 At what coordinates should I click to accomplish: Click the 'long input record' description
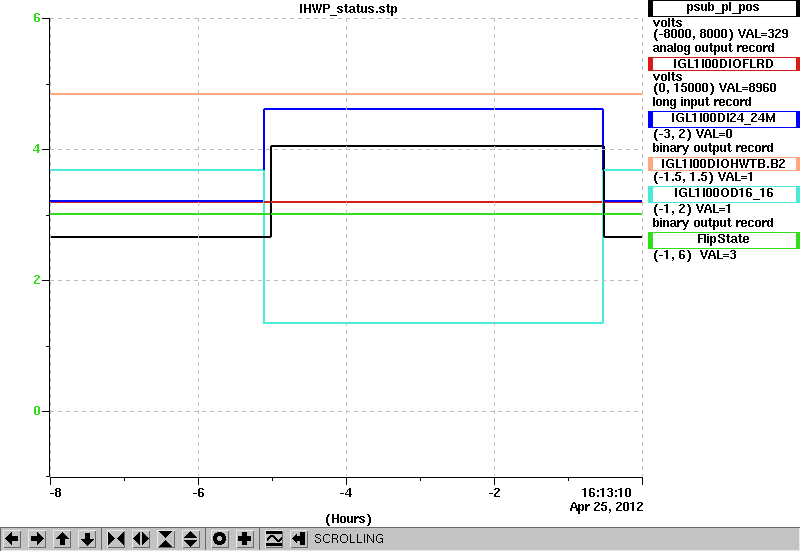click(702, 102)
